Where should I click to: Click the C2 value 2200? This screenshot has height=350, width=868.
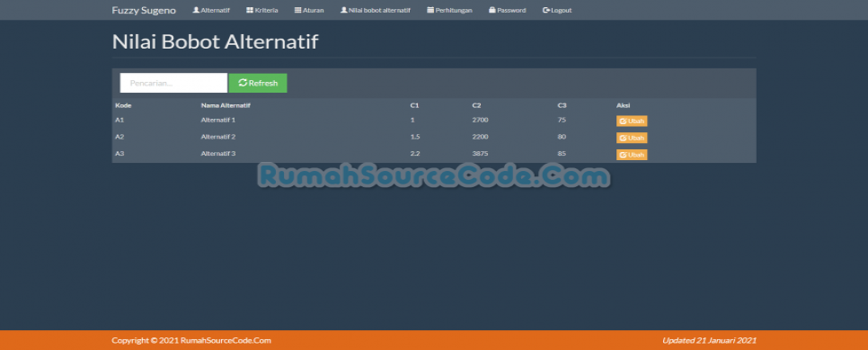tap(481, 137)
